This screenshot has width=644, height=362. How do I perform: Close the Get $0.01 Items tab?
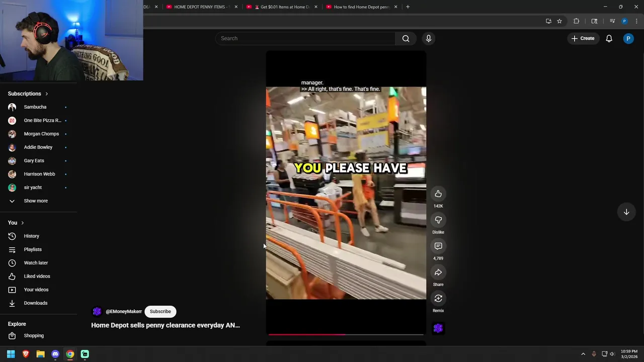click(x=316, y=7)
